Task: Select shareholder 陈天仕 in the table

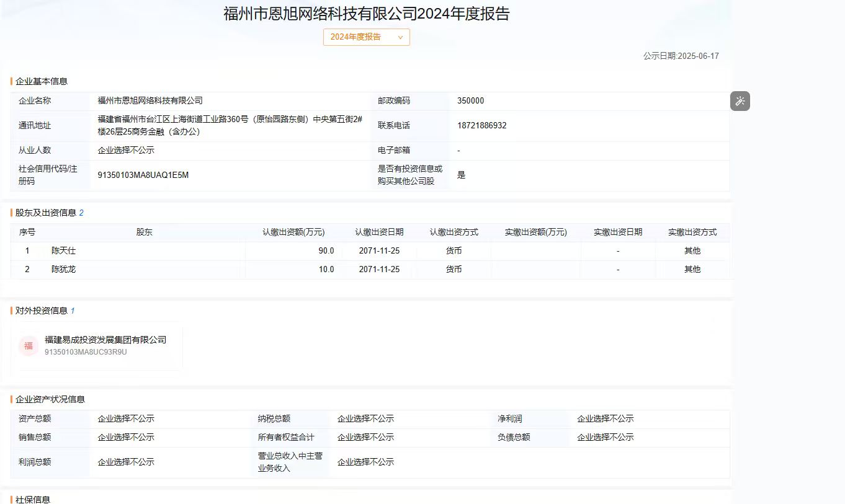Action: pos(63,250)
